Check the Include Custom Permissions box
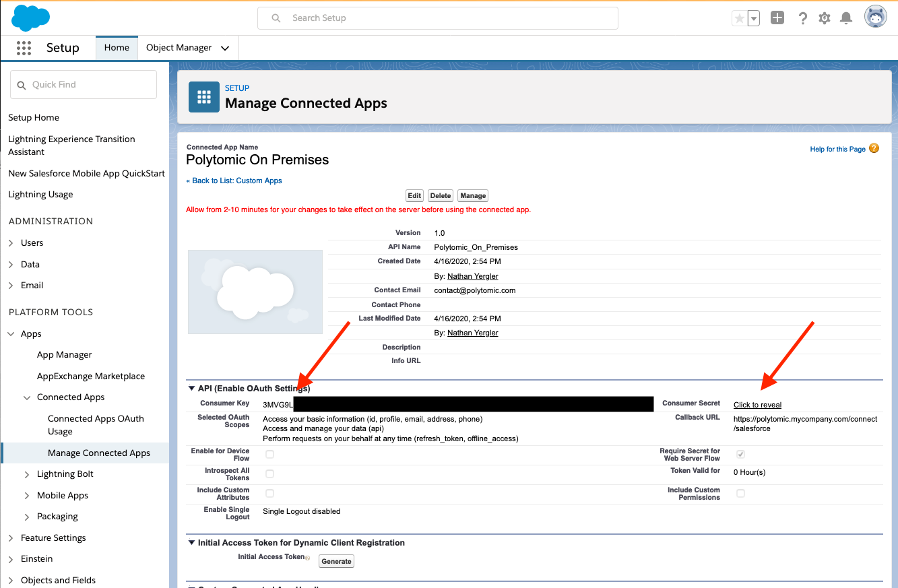 [x=740, y=494]
